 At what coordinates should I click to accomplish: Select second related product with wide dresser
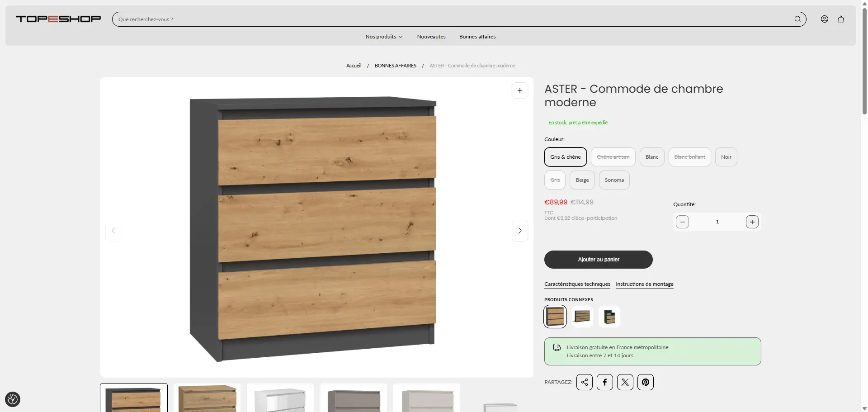582,317
